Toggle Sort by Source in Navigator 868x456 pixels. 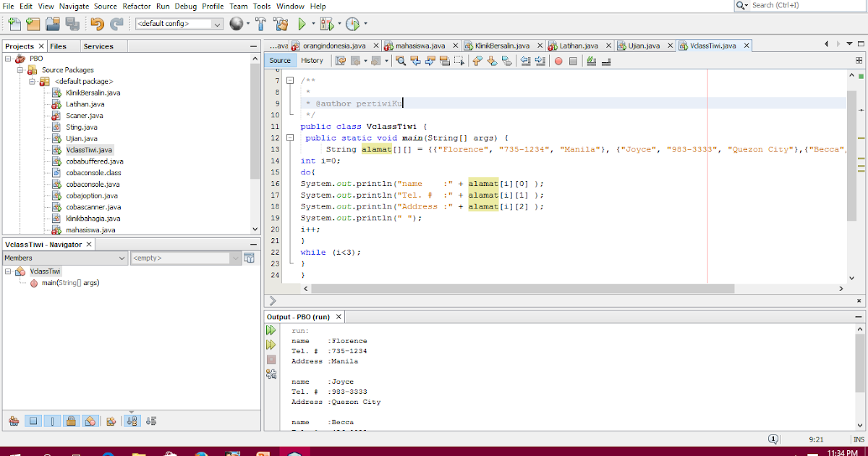coord(150,421)
